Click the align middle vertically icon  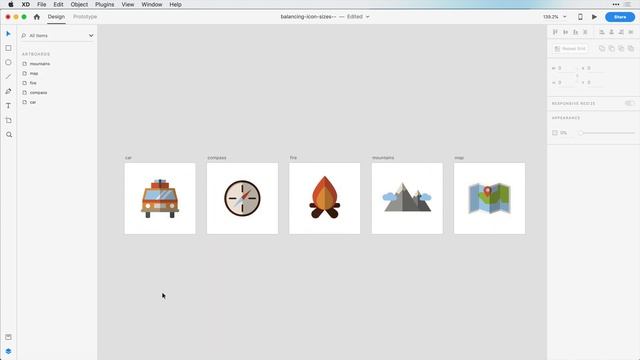click(x=565, y=32)
